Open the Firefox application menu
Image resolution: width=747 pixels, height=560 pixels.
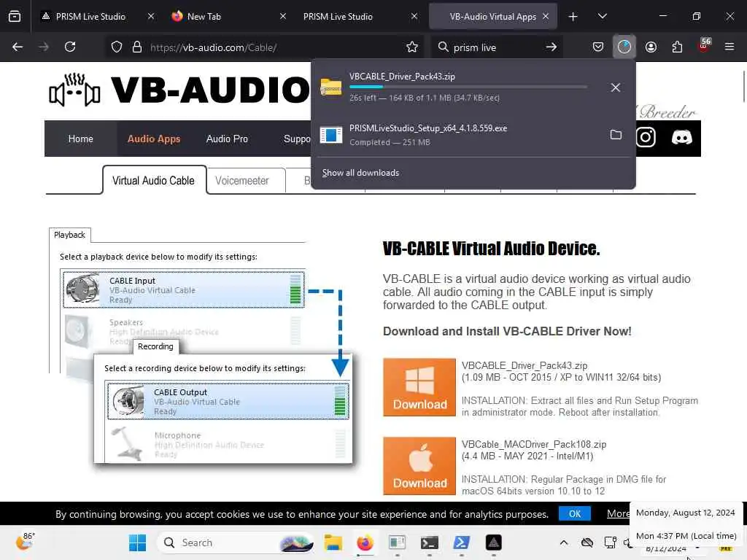[x=729, y=47]
